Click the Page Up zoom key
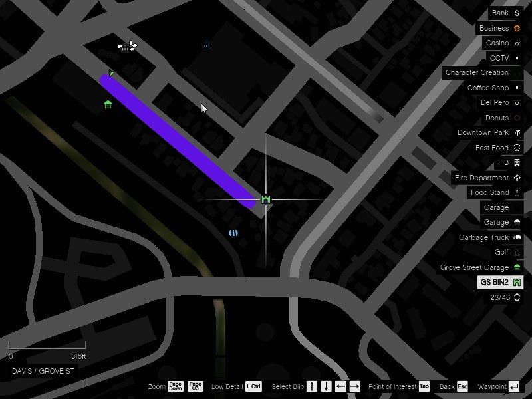532x399 pixels. [x=195, y=386]
